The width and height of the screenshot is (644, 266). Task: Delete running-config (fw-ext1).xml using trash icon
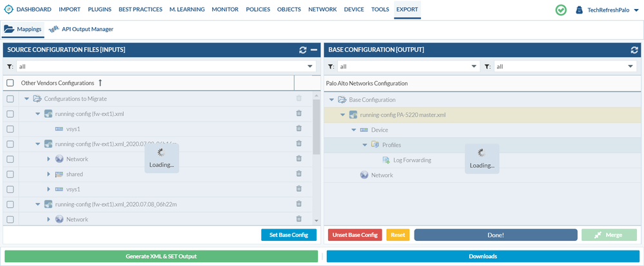click(298, 113)
